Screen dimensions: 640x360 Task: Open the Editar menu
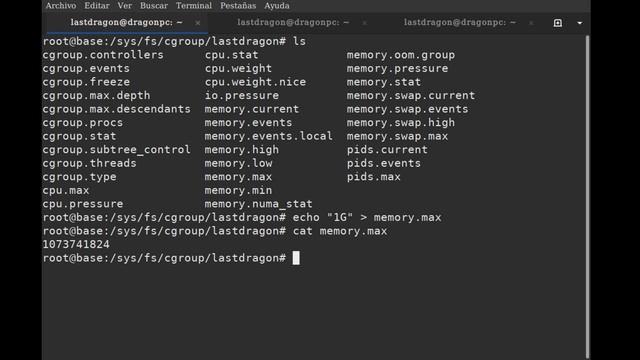(97, 6)
